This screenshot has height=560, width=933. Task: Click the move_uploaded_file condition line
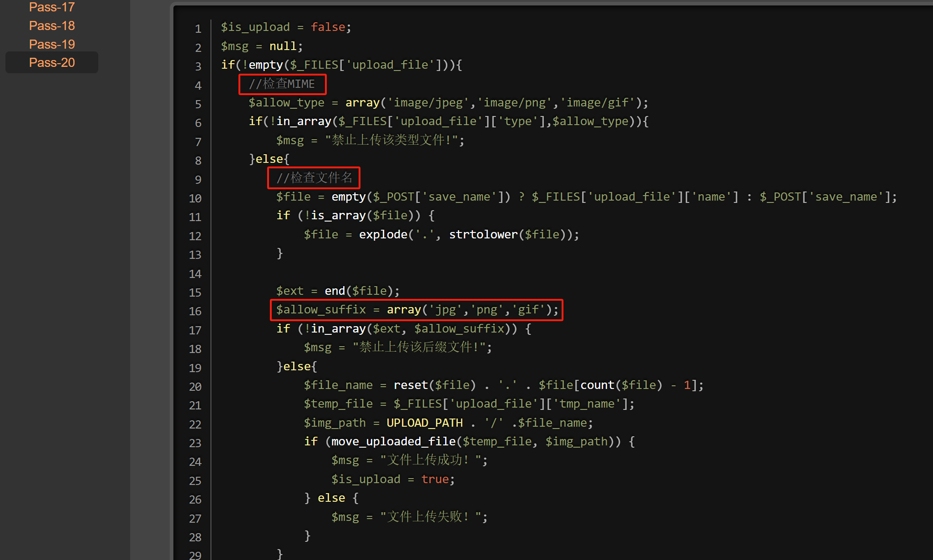point(469,442)
